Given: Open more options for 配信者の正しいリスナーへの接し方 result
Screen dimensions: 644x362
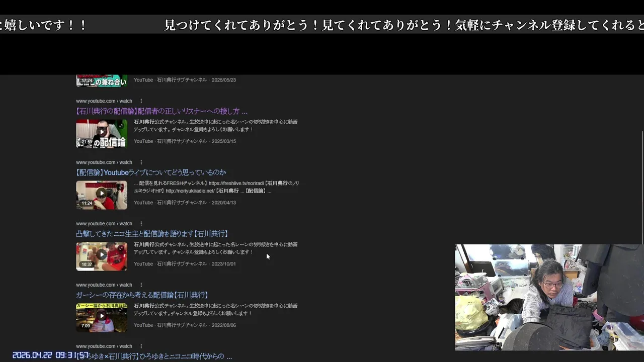Looking at the screenshot, I should point(141,101).
